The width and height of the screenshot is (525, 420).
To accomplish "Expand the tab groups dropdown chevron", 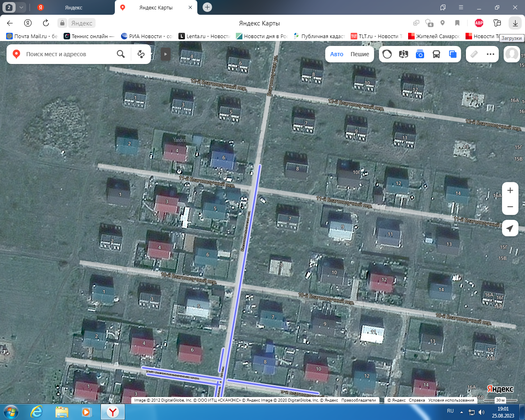I will tap(21, 7).
